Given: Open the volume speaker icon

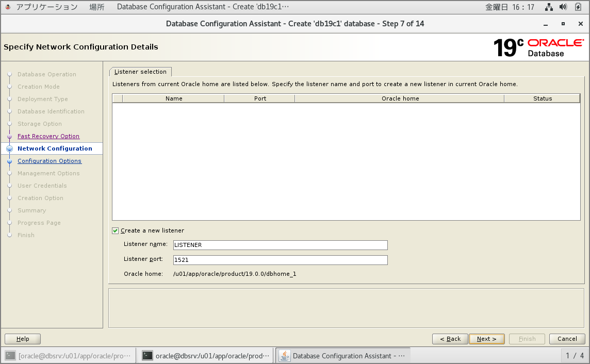Looking at the screenshot, I should [x=563, y=7].
